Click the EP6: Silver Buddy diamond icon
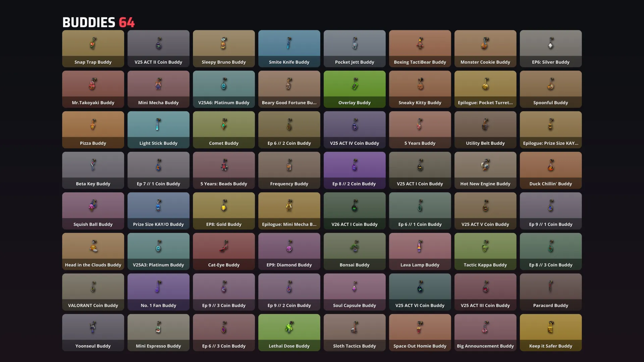 point(551,44)
